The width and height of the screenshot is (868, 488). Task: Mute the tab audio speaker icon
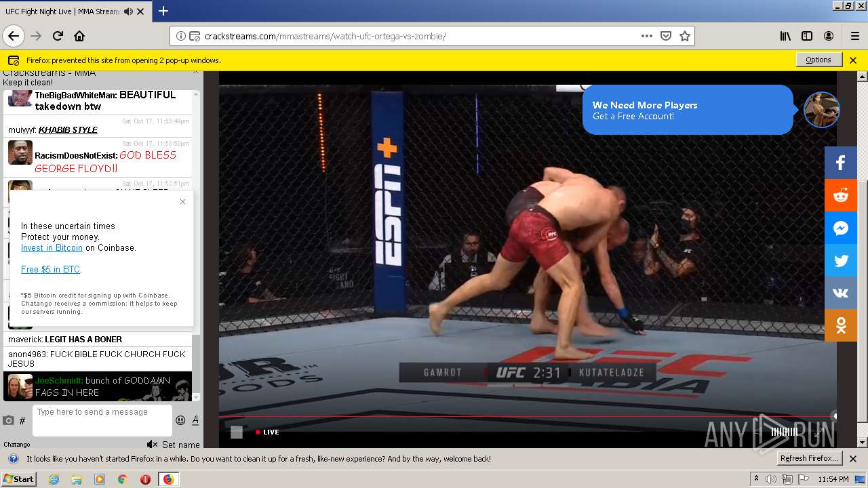coord(128,12)
